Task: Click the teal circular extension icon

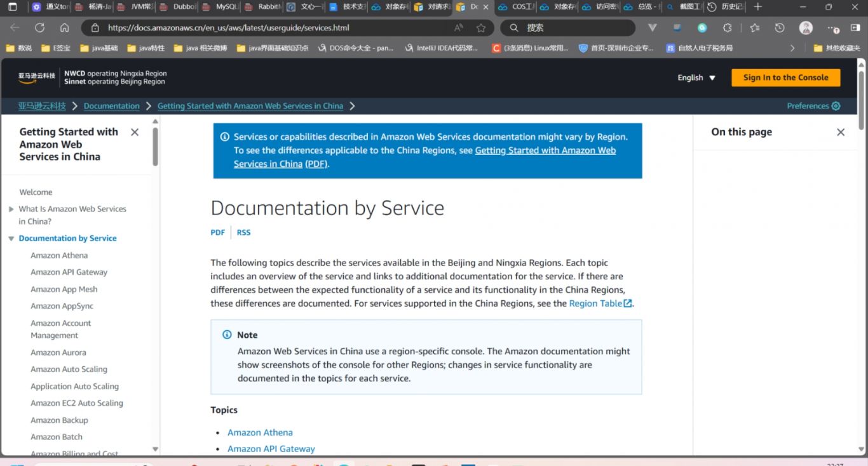Action: click(702, 28)
